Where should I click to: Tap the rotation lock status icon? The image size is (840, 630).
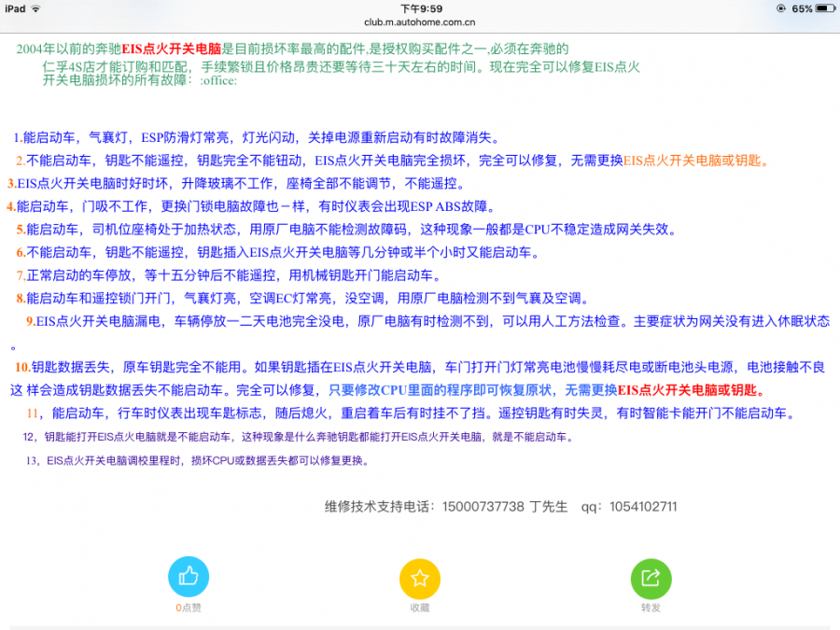tap(780, 8)
